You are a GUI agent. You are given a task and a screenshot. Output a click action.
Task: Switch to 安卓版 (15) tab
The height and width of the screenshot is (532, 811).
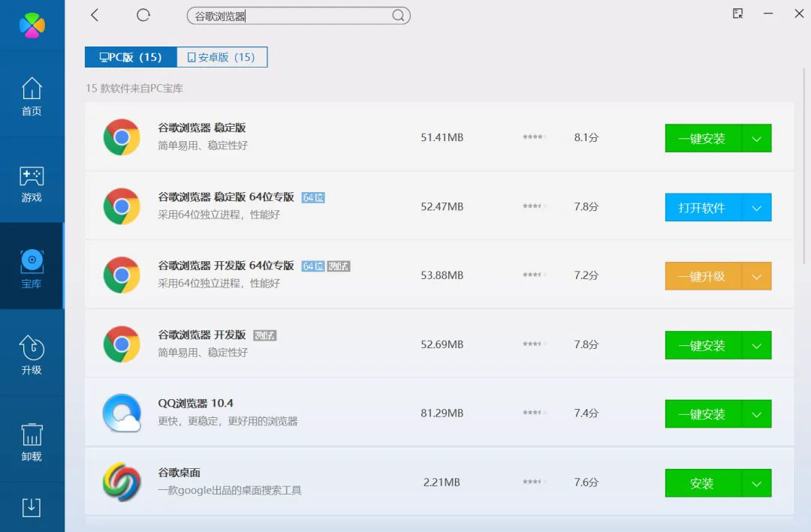tap(222, 57)
